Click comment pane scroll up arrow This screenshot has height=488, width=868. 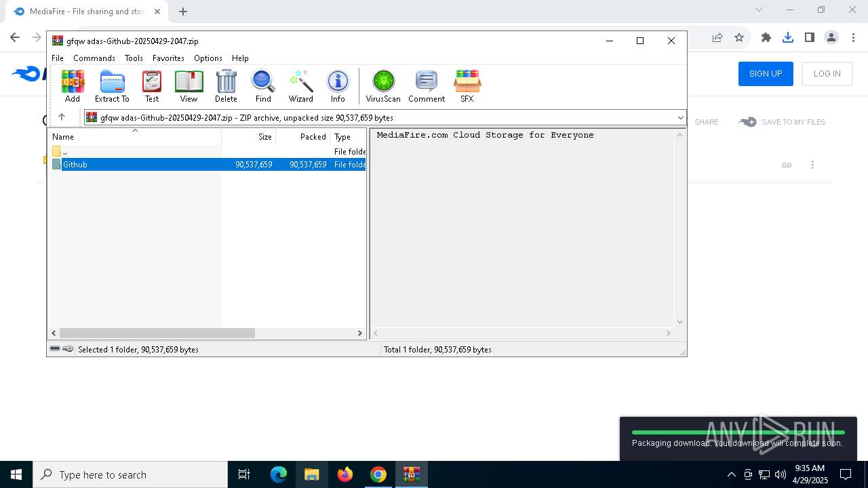coord(679,135)
